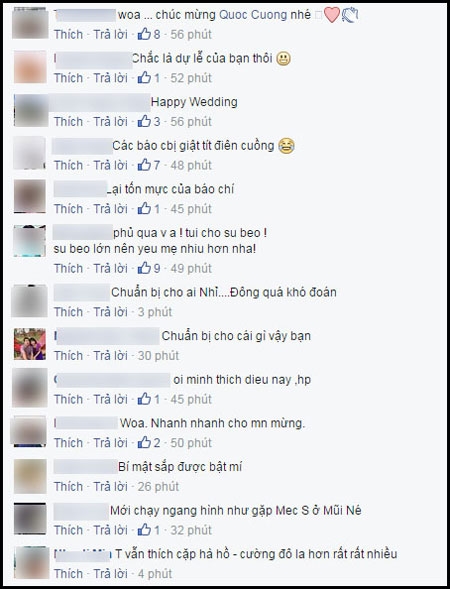The width and height of the screenshot is (450, 589).
Task: Click like icon on 'Woa. Nhanh nhanh' comment
Action: coord(144,443)
